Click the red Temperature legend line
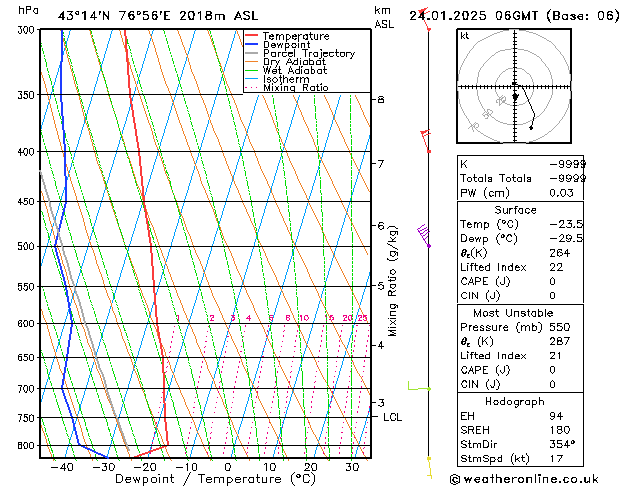 [251, 36]
